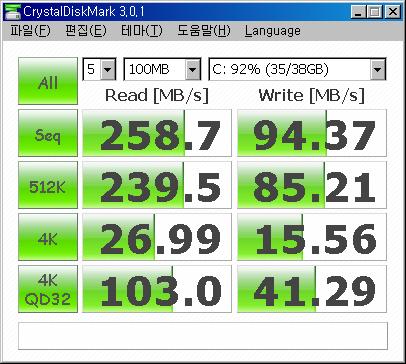
Task: Click the empty comment field at bottom
Action: [x=203, y=336]
